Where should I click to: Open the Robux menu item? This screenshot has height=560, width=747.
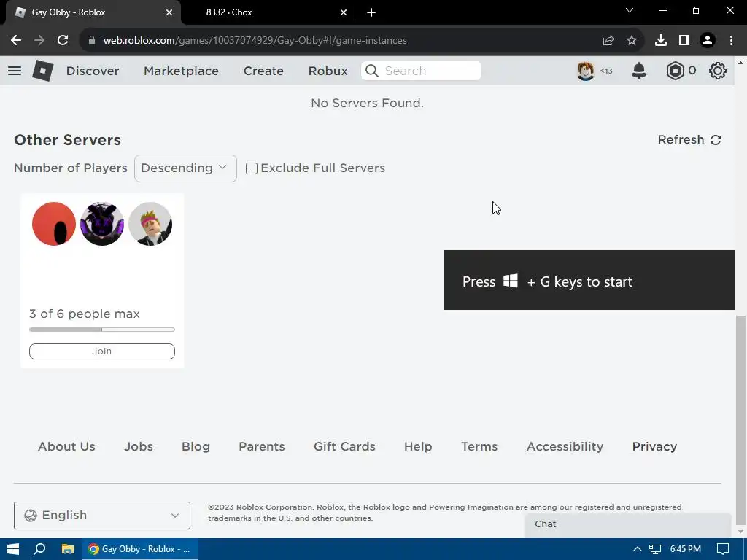coord(328,71)
